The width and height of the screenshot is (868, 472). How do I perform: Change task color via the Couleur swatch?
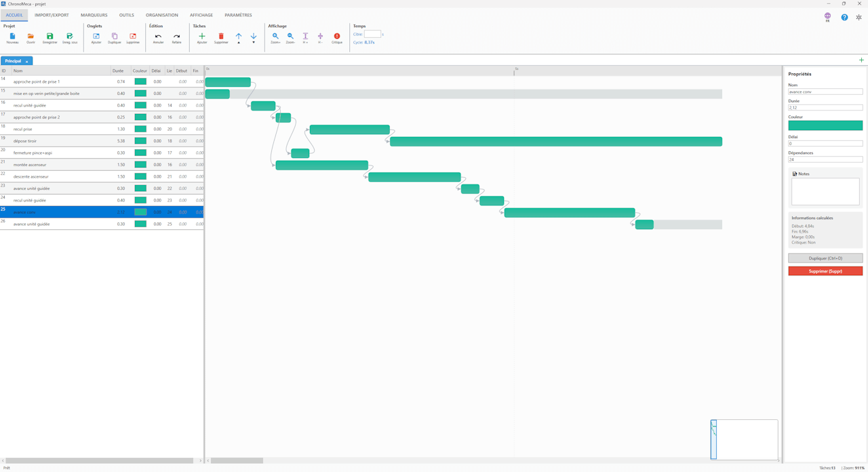tap(825, 125)
